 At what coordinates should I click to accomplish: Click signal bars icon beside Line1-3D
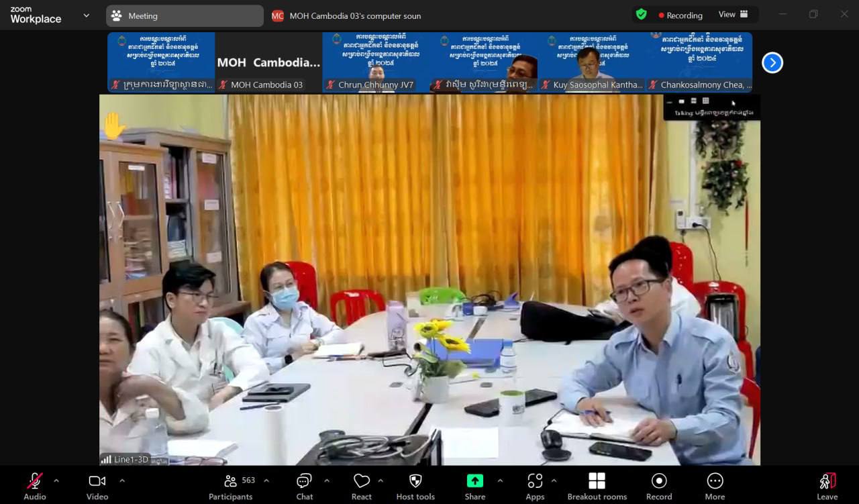[x=106, y=460]
